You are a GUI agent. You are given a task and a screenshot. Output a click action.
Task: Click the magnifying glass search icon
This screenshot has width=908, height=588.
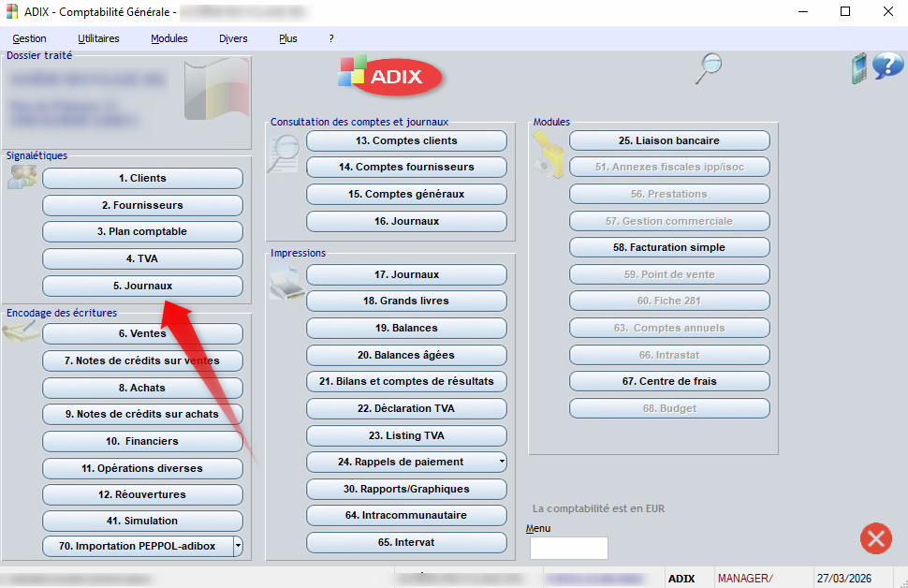(x=710, y=68)
